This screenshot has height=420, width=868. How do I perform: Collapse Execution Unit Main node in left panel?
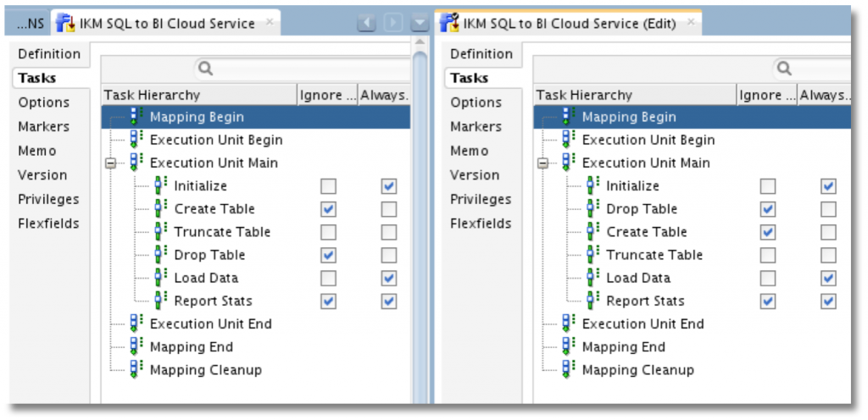point(111,163)
